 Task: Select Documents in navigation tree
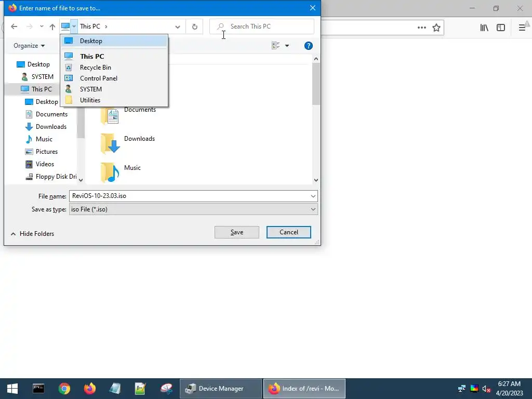(46, 114)
